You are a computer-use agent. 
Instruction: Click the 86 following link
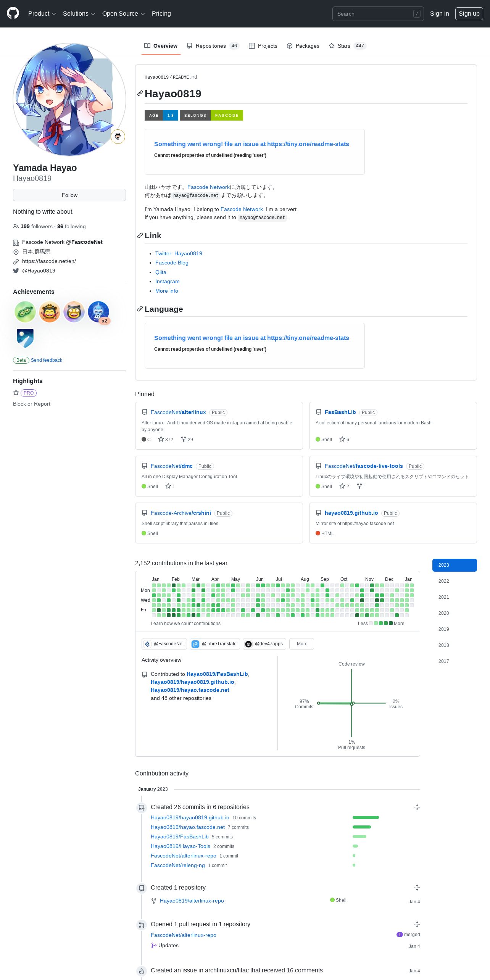(71, 226)
